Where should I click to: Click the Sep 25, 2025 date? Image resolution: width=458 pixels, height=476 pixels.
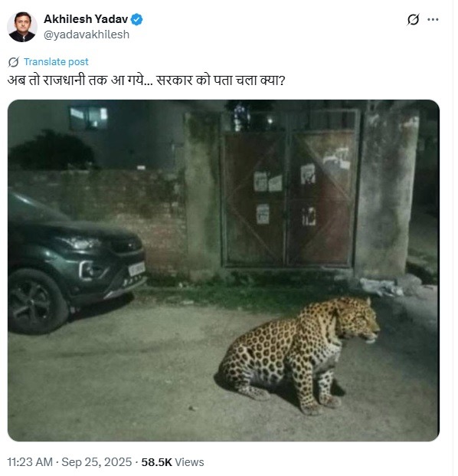point(97,462)
